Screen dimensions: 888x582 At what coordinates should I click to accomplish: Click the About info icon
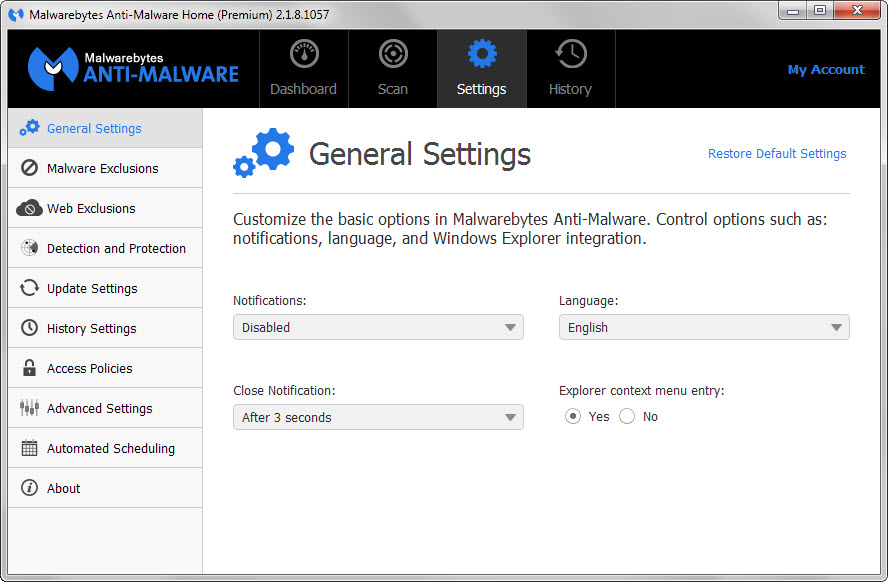click(x=29, y=487)
